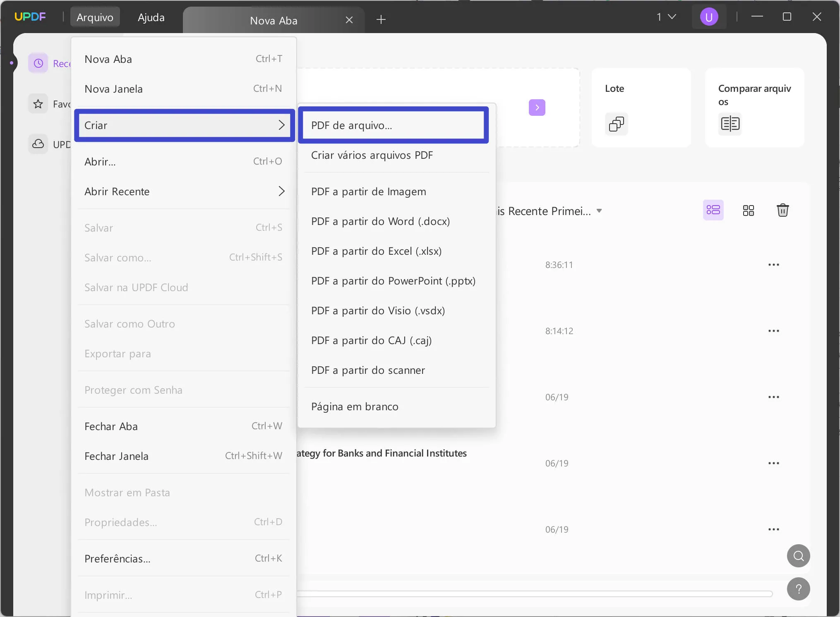Select PDF a partir do Visio (.vsdx)
The height and width of the screenshot is (617, 840).
click(x=396, y=311)
